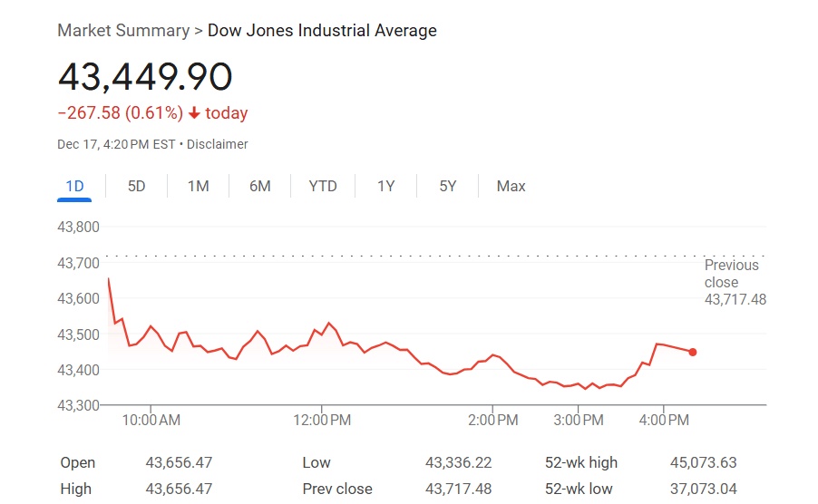Viewport: 818px width, 504px height.
Task: Switch to the 5D chart tab
Action: click(x=136, y=186)
